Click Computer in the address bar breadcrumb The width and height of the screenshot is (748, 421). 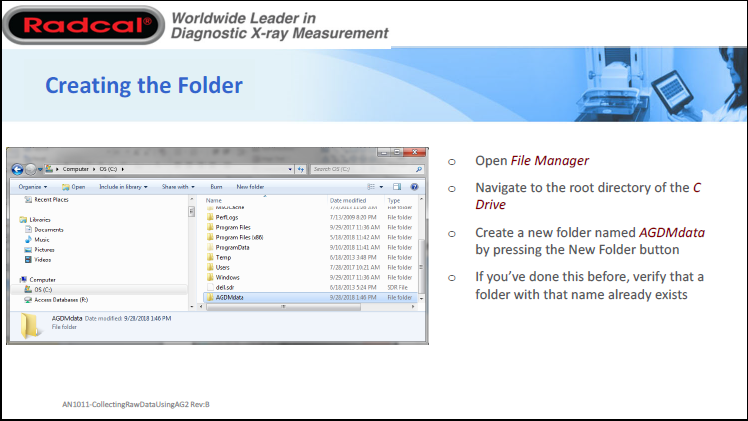[x=75, y=169]
